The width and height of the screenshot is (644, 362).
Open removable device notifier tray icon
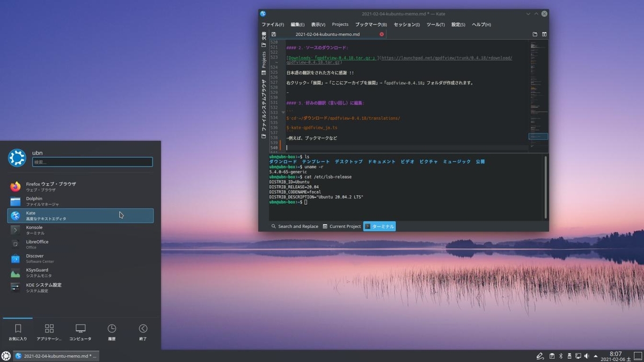coord(569,356)
